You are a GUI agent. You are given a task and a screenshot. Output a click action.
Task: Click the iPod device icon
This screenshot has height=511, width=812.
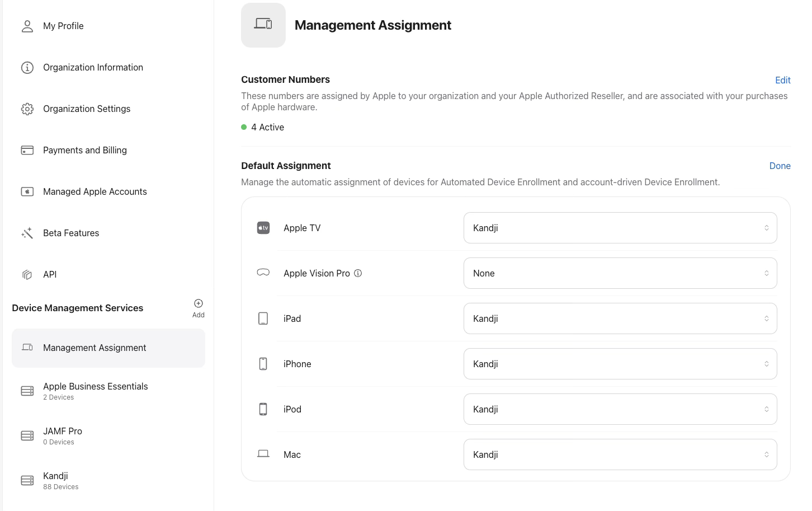[x=263, y=409]
